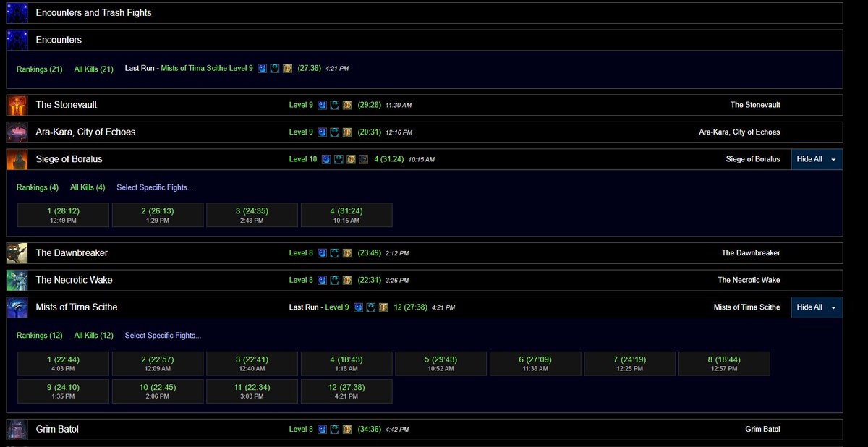Open Mists run 1 (22:44)
868x447 pixels.
(x=63, y=364)
